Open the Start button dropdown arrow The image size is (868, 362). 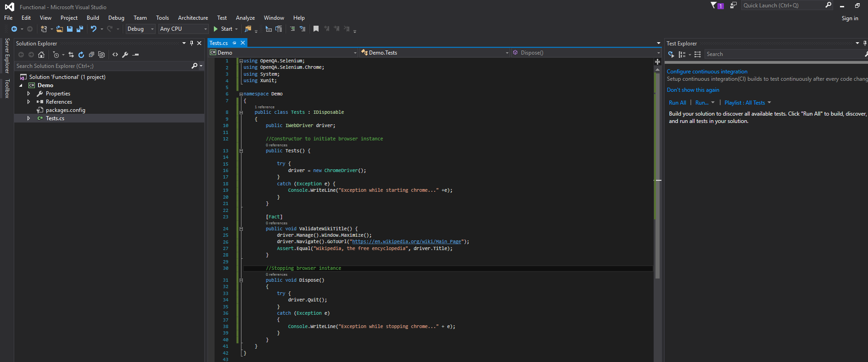tap(236, 29)
